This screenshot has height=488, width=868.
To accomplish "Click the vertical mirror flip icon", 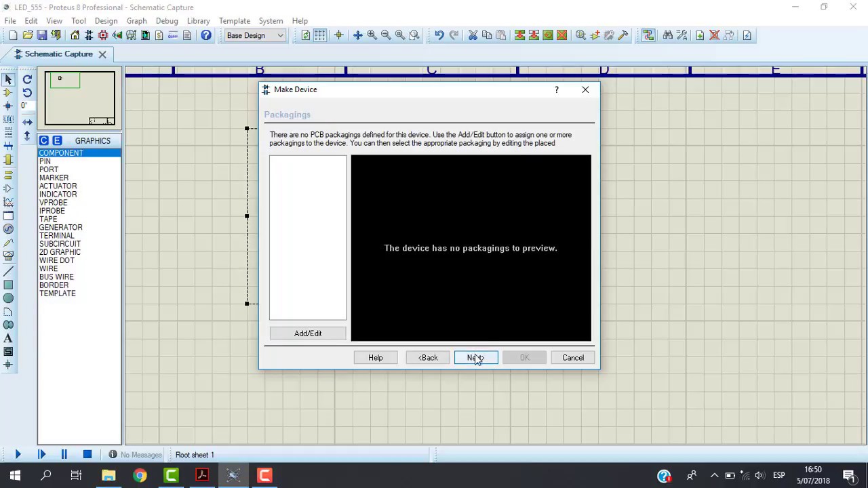I will pyautogui.click(x=27, y=136).
